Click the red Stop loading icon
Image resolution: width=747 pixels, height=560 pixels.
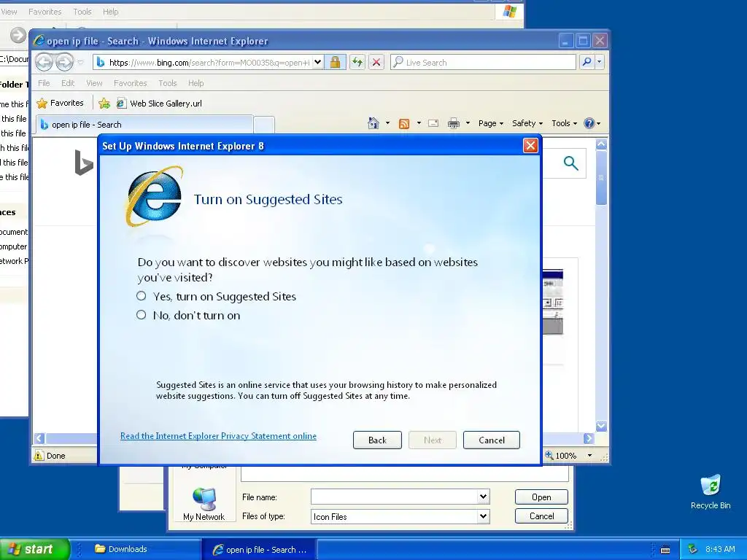[376, 63]
